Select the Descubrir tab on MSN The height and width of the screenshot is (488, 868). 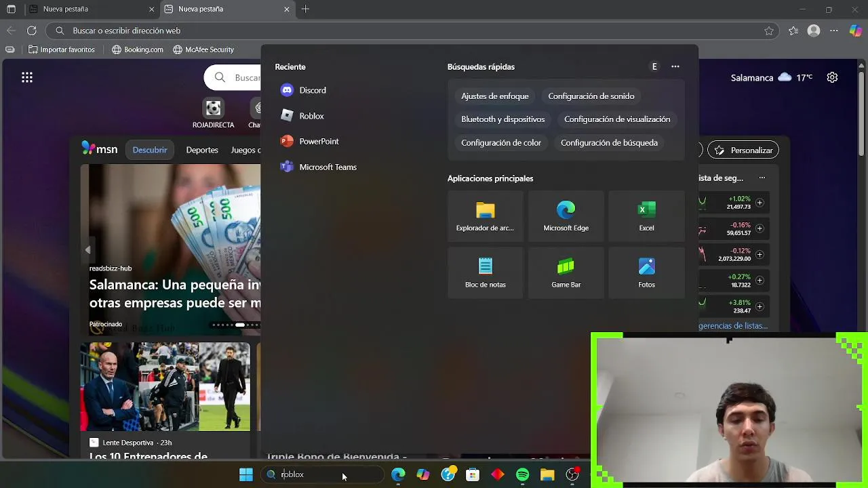150,150
